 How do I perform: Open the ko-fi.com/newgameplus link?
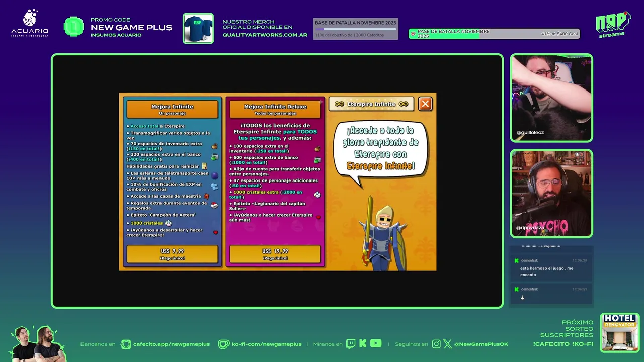tap(267, 344)
